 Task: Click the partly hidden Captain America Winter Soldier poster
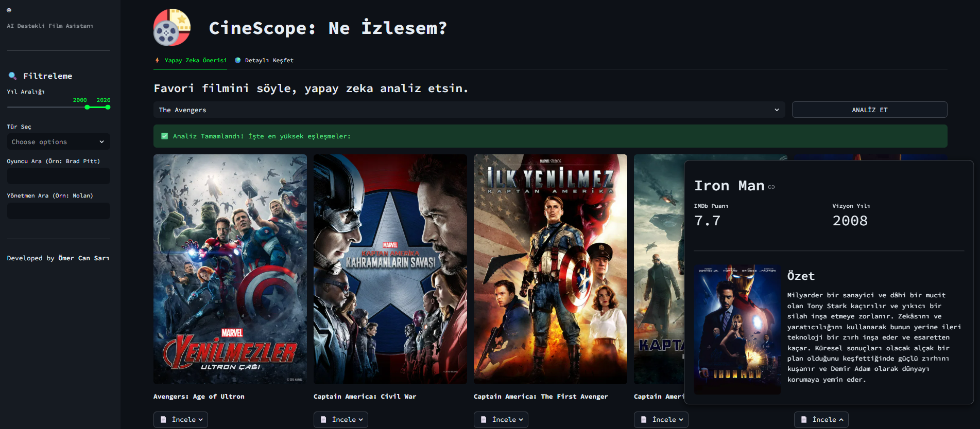(x=659, y=269)
